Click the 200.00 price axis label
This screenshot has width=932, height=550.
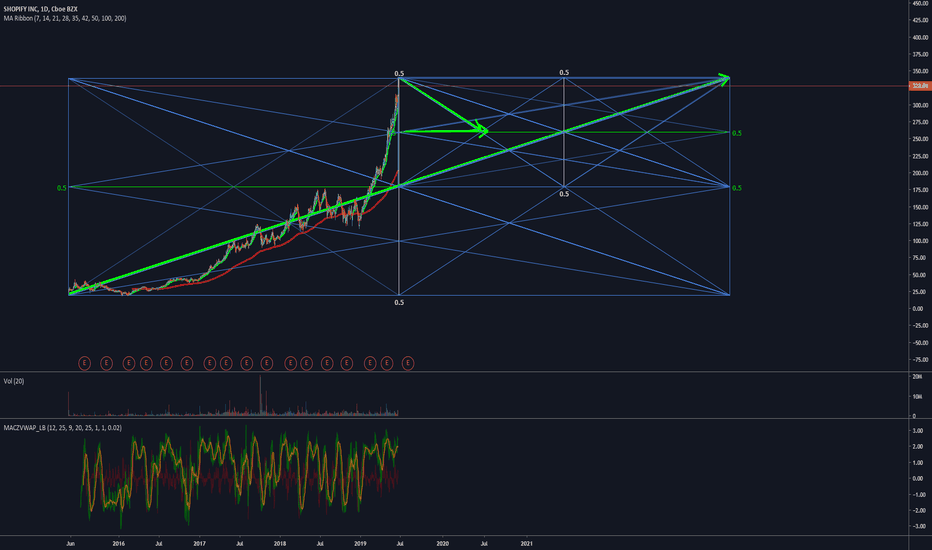(920, 173)
